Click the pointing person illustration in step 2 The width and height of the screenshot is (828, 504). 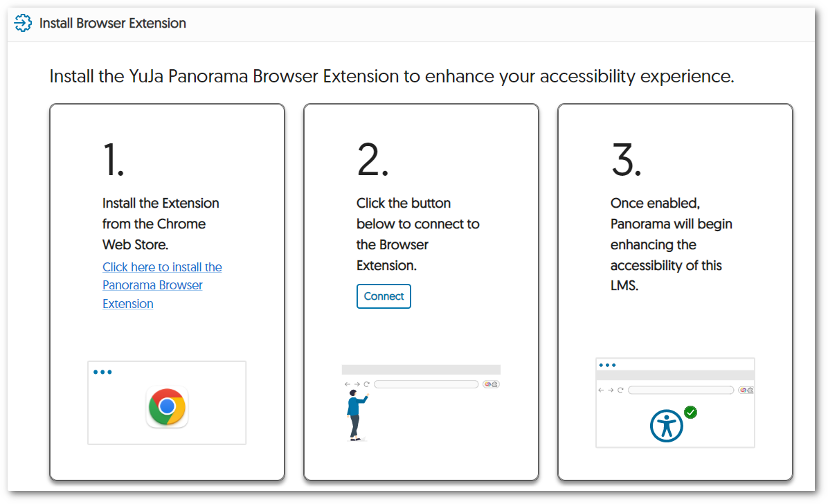point(356,415)
